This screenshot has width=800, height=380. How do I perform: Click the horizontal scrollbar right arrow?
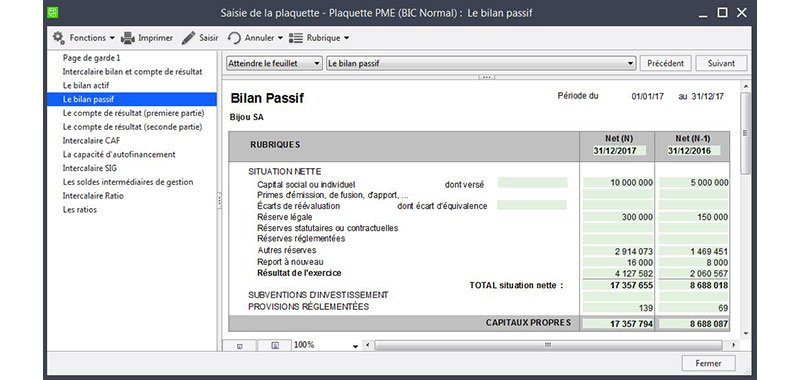(734, 345)
